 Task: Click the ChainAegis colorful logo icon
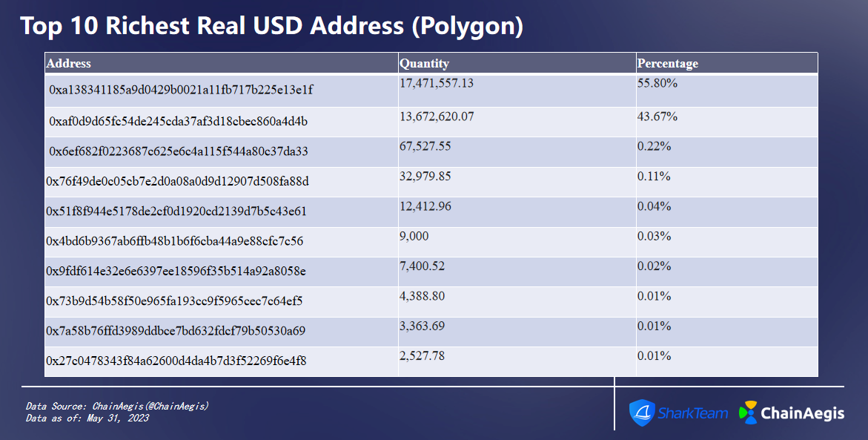click(x=749, y=413)
